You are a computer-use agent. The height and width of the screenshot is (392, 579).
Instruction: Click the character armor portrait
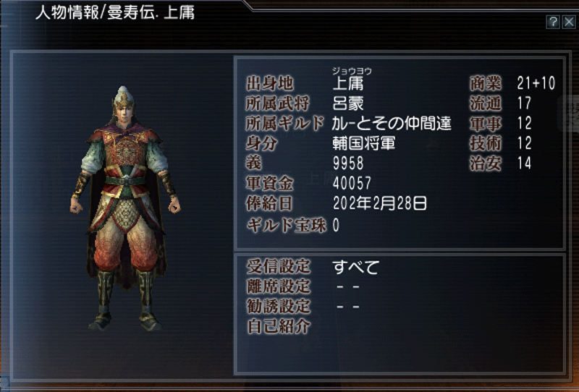pyautogui.click(x=125, y=208)
